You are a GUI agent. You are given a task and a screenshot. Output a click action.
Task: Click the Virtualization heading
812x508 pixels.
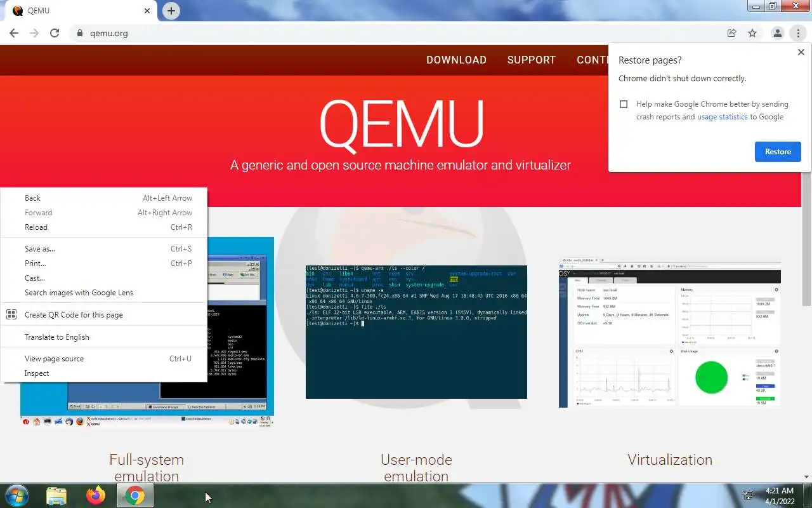670,460
